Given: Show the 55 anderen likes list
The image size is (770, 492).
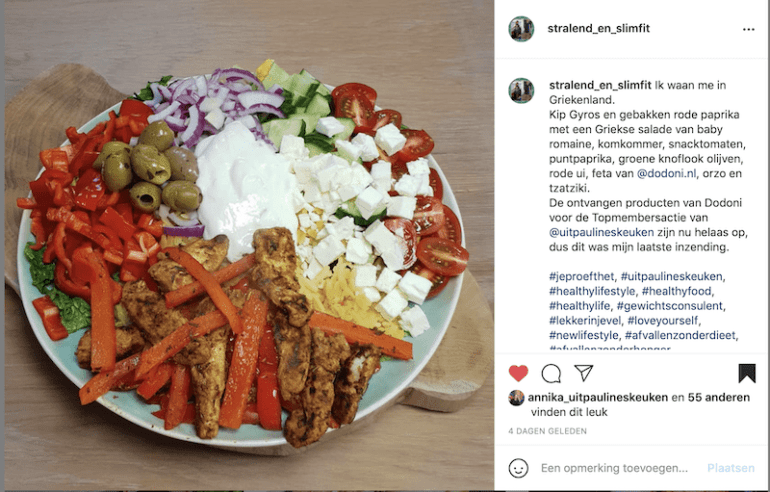Looking at the screenshot, I should click(718, 397).
